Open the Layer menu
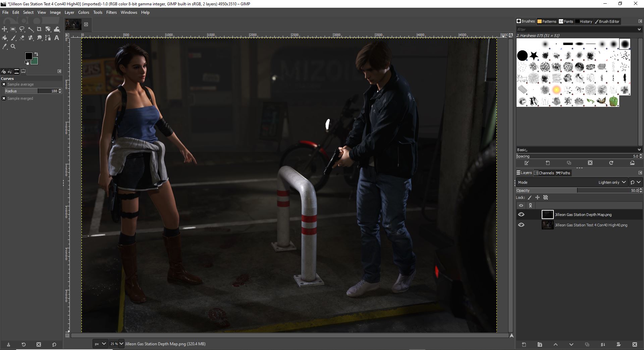Viewport: 644px width, 350px height. 69,12
